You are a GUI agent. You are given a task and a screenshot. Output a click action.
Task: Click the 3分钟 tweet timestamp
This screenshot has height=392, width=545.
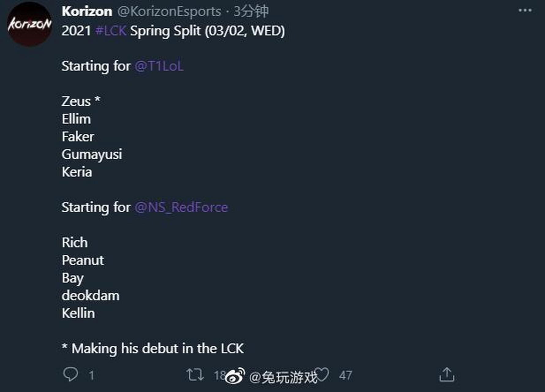[x=251, y=12]
